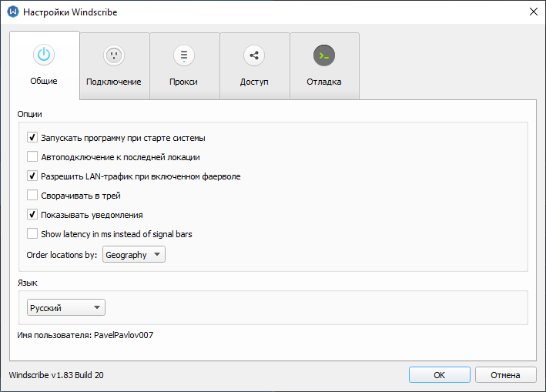Enable Сворачивать в трей checkbox
The height and width of the screenshot is (392, 546).
[x=32, y=195]
